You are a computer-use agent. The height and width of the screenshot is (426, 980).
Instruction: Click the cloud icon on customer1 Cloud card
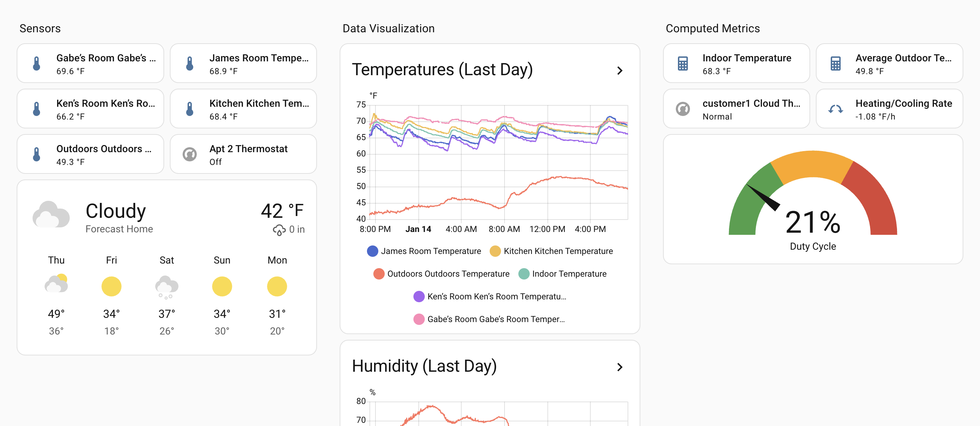click(x=683, y=109)
